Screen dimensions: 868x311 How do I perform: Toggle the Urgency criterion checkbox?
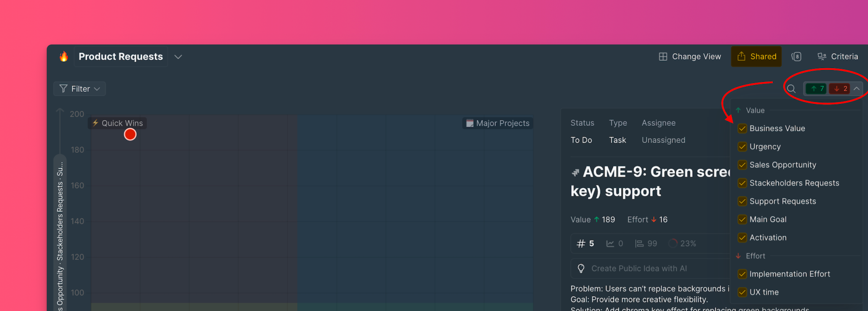coord(742,147)
